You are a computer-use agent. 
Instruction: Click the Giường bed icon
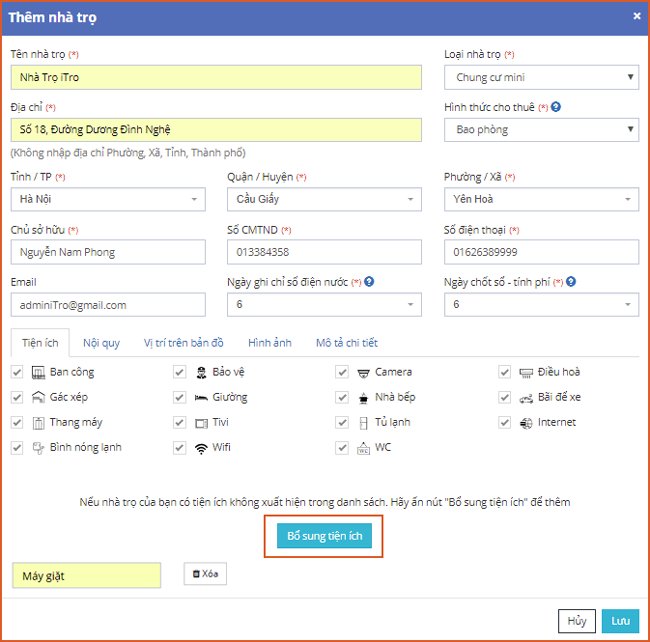coord(201,397)
